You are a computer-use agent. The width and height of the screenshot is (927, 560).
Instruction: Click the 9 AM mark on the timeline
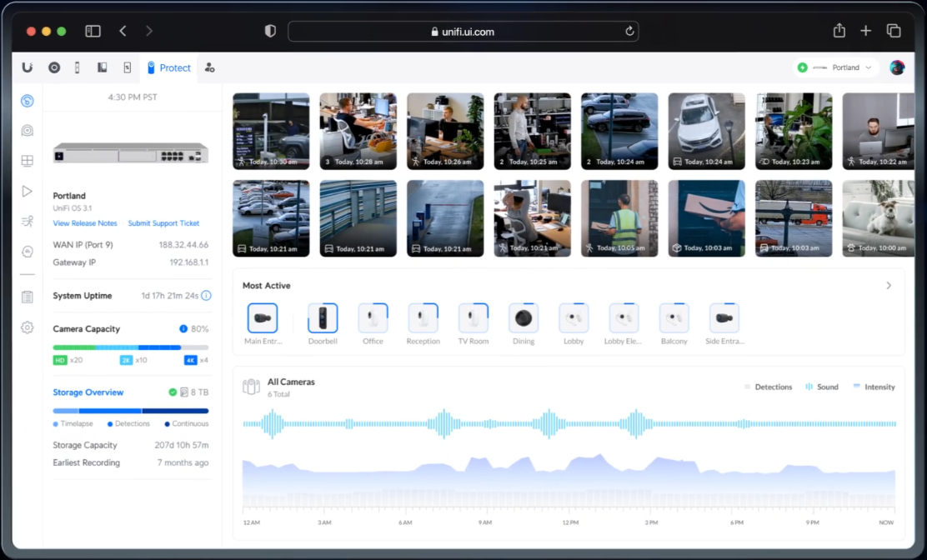coord(485,522)
